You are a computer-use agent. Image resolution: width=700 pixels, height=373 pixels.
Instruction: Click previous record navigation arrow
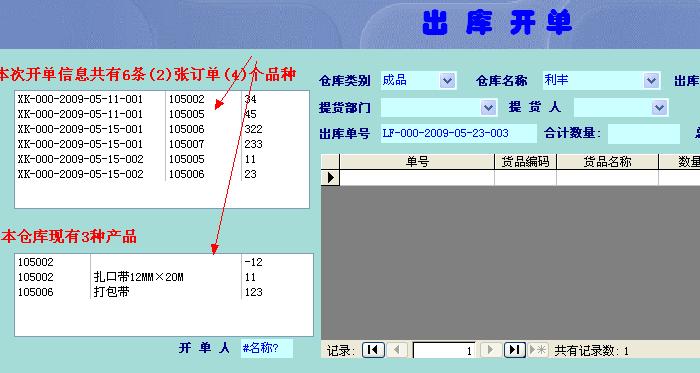pos(396,350)
